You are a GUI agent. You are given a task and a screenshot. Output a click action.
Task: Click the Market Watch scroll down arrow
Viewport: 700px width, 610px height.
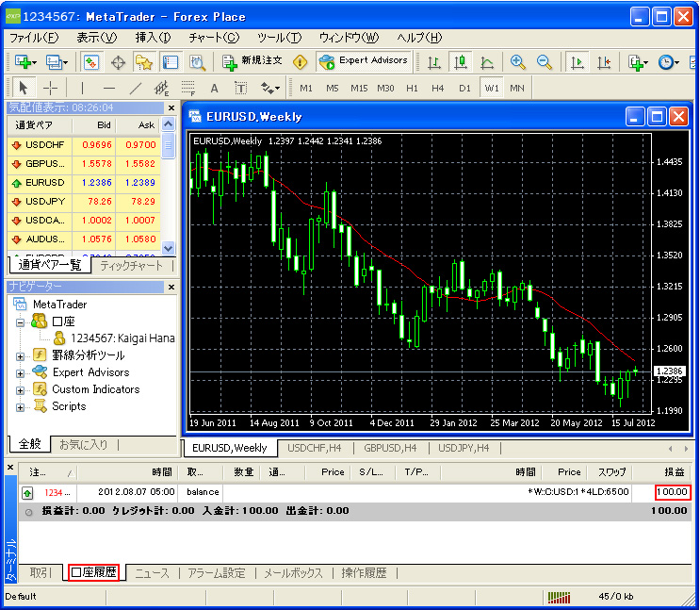[169, 248]
